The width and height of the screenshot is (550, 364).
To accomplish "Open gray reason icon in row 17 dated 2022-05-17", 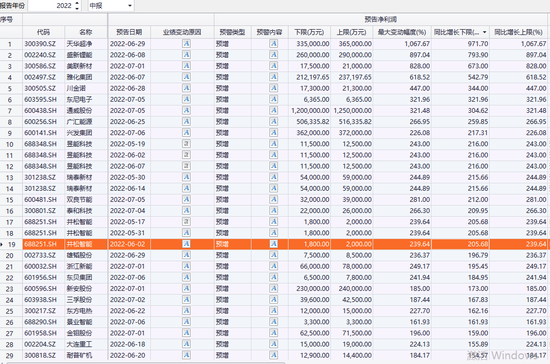I will (x=186, y=222).
